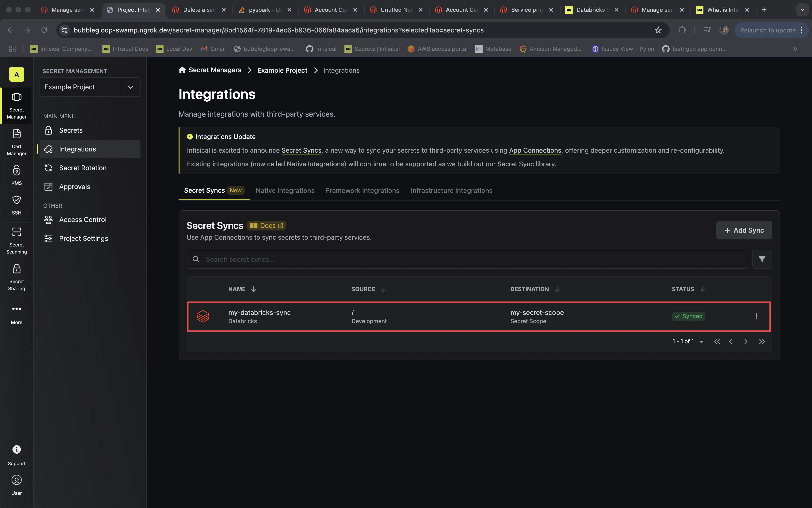Screen dimensions: 812x508
Task: Follow the App Connections link
Action: [535, 151]
